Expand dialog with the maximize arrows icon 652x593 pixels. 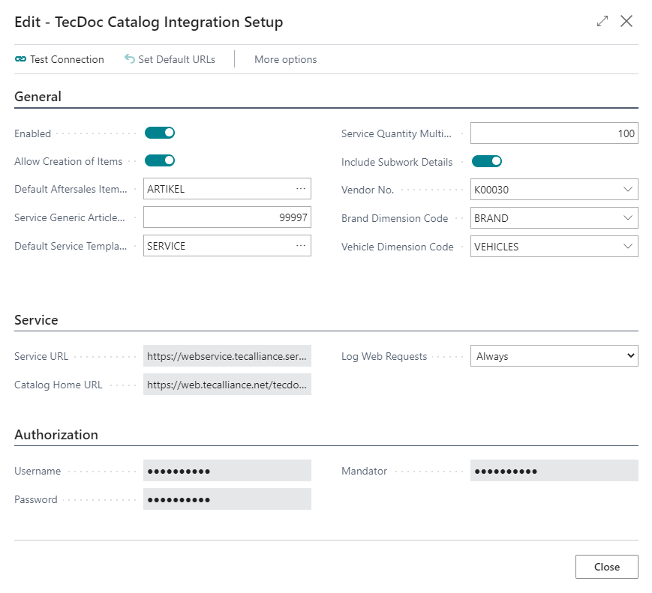point(602,21)
